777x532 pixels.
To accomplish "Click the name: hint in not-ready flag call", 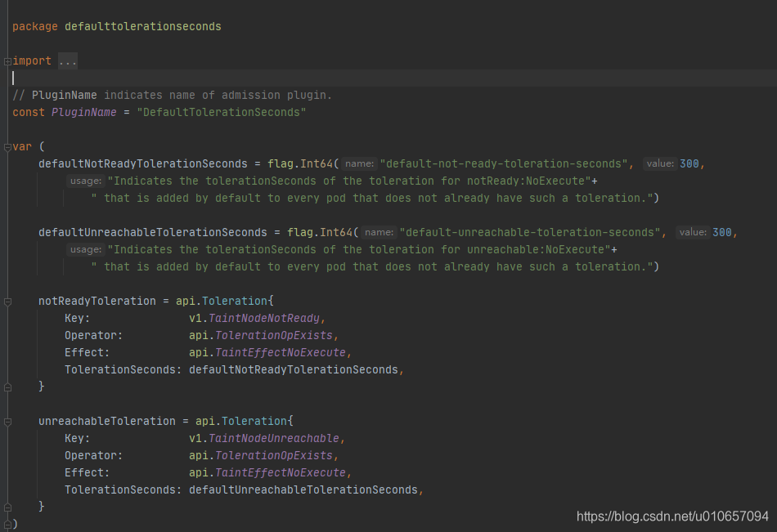I will (359, 164).
